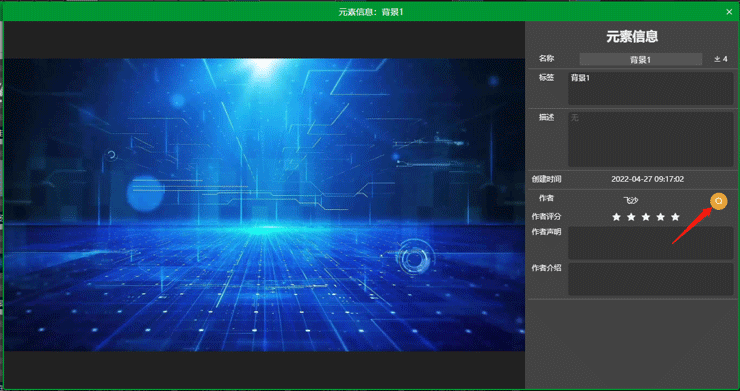Select the fifth rating star
The height and width of the screenshot is (391, 740).
[x=675, y=217]
